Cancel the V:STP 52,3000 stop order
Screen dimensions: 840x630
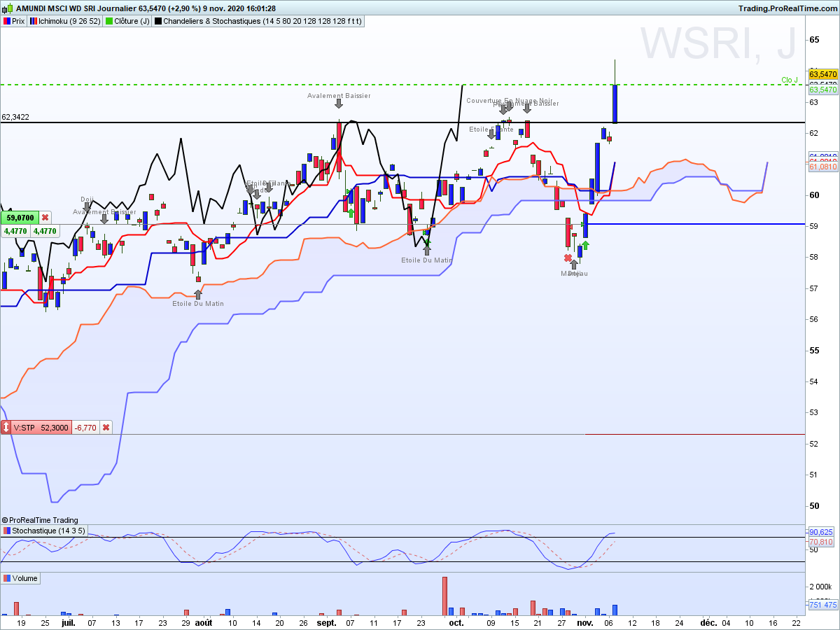point(106,427)
